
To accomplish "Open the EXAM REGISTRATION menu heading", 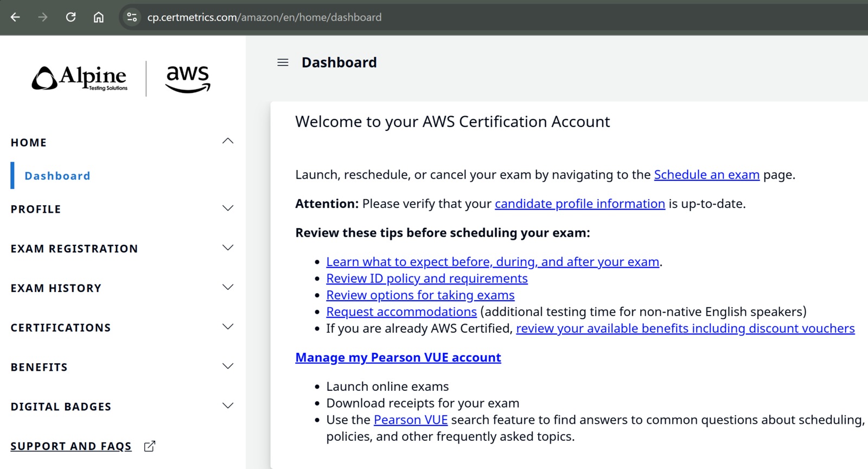I will coord(74,249).
